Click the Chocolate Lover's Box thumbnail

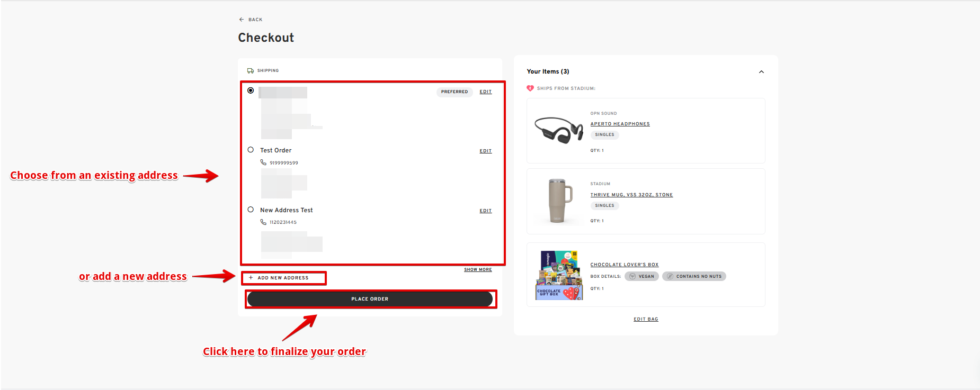pos(558,275)
